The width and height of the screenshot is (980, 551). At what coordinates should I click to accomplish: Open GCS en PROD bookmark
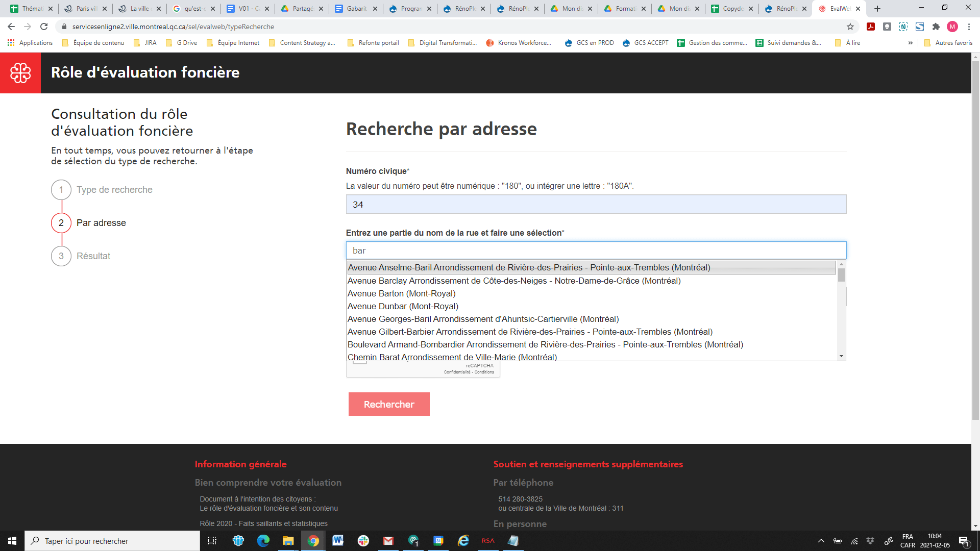[x=590, y=43]
